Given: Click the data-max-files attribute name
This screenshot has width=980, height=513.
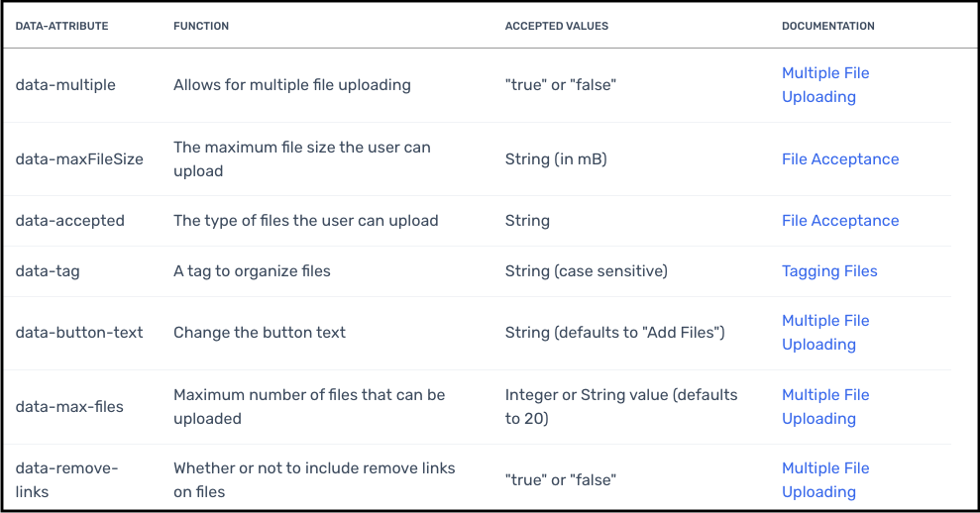Looking at the screenshot, I should [69, 406].
